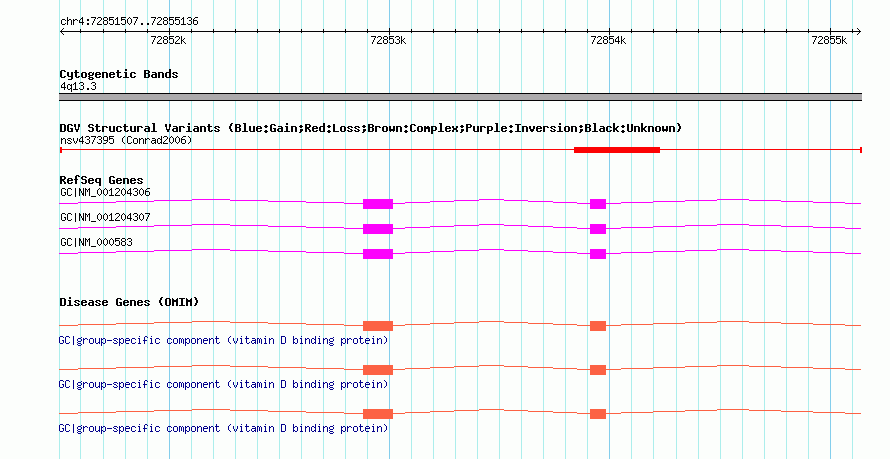Click the small magenta exon of NM_000583
The width and height of the screenshot is (890, 459).
[x=598, y=254]
